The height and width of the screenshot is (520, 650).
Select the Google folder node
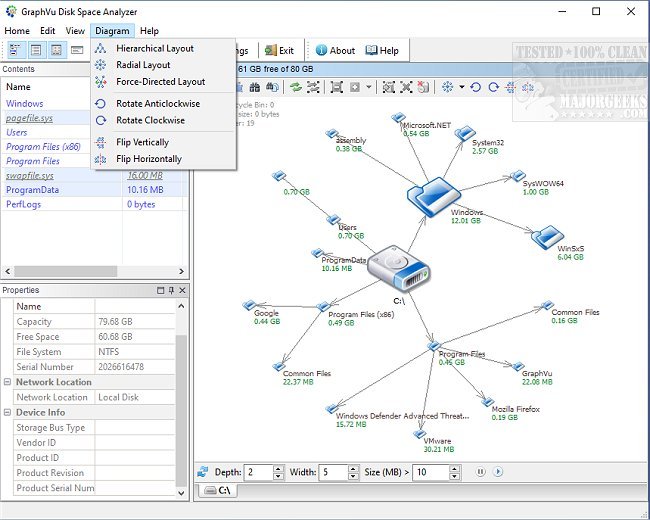point(250,306)
